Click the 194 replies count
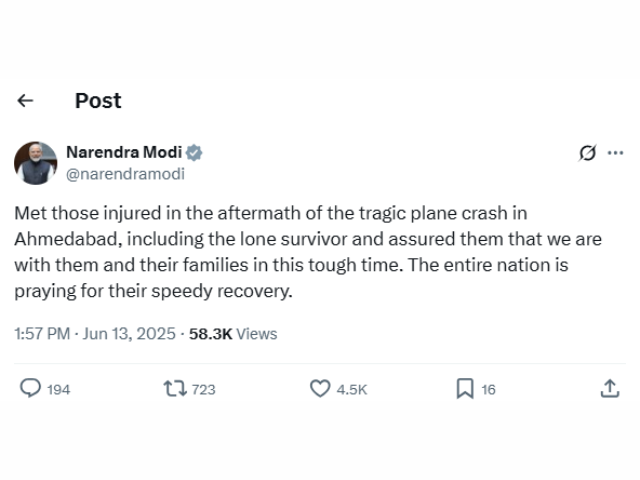 59,390
